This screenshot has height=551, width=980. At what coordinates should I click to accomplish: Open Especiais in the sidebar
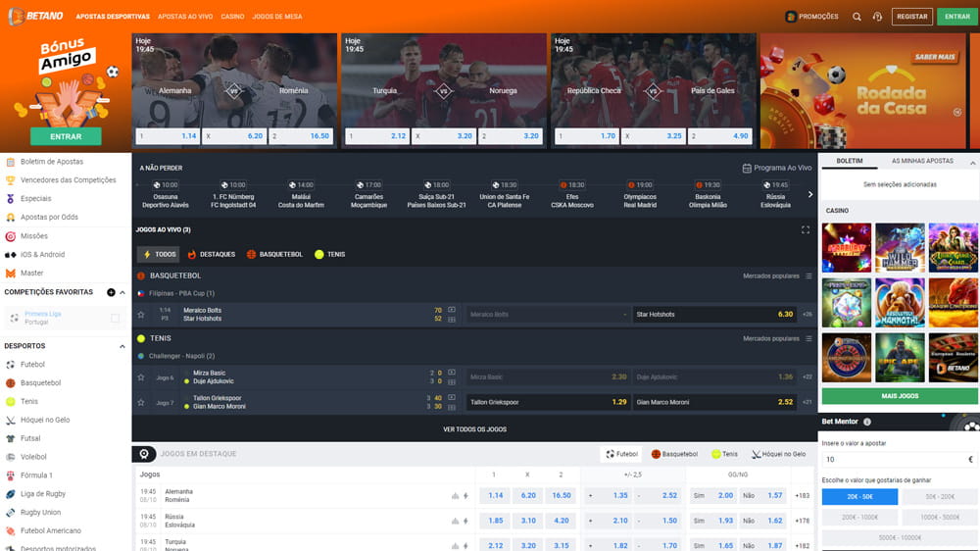(x=35, y=198)
